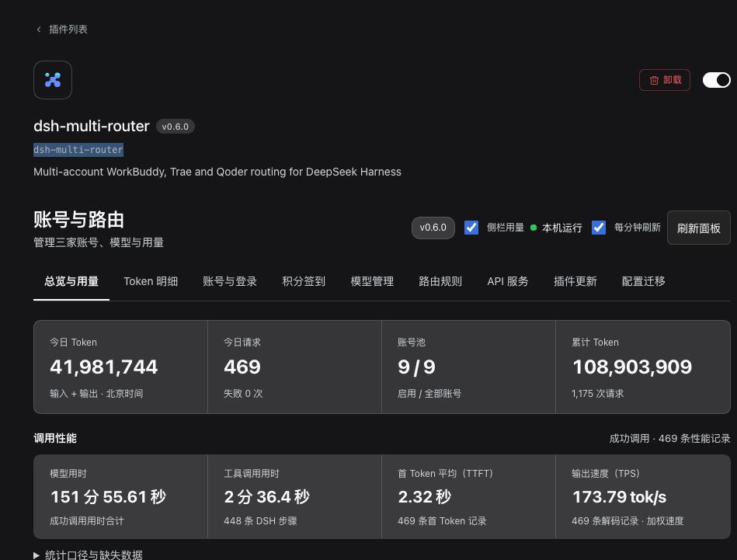The width and height of the screenshot is (737, 560).
Task: Click the 今日请求 value 469
Action: pyautogui.click(x=242, y=367)
